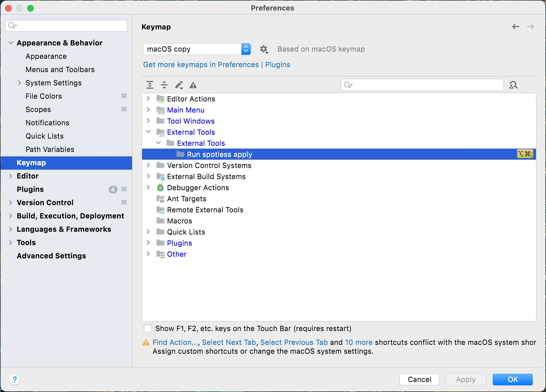The height and width of the screenshot is (392, 546).
Task: Collapse the top-level External Tools node
Action: tap(148, 132)
